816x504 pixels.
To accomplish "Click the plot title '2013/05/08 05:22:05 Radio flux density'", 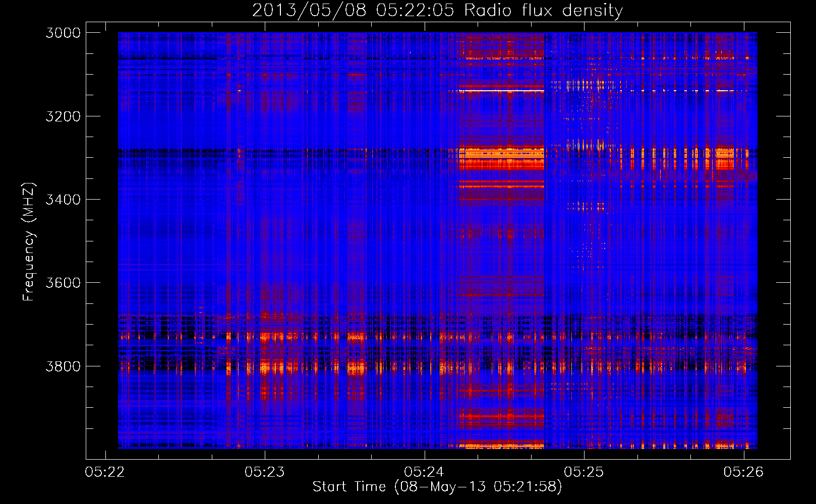I will (x=437, y=10).
